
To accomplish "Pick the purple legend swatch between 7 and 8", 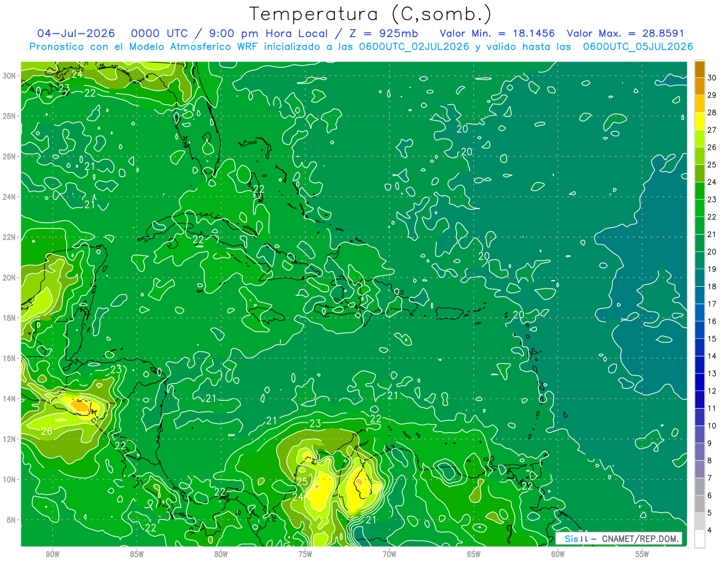I will [x=699, y=469].
